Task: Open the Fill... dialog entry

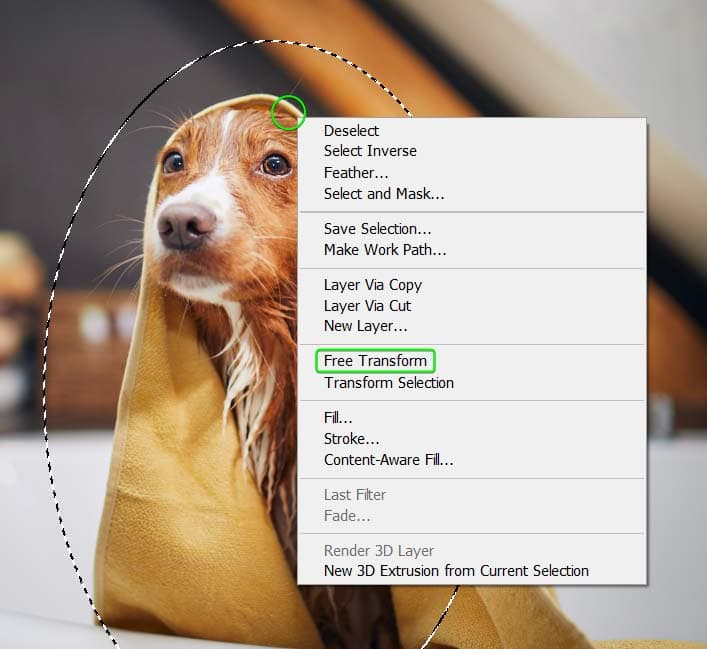Action: tap(472, 418)
